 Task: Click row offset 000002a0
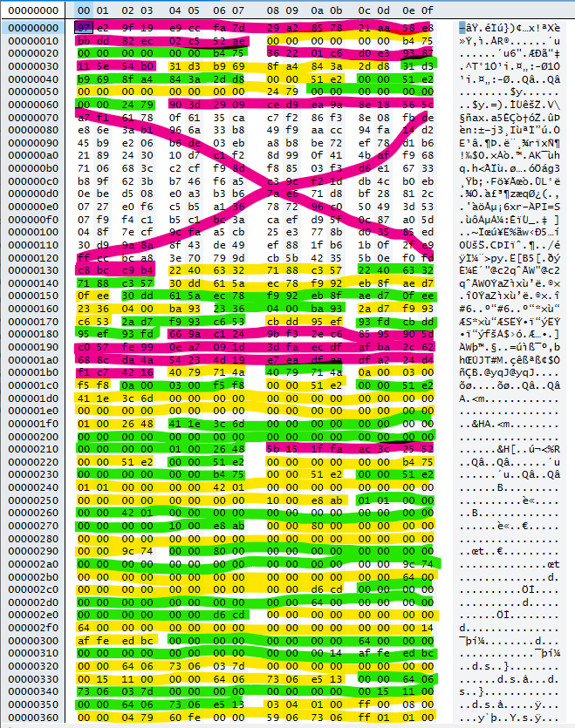(32, 563)
